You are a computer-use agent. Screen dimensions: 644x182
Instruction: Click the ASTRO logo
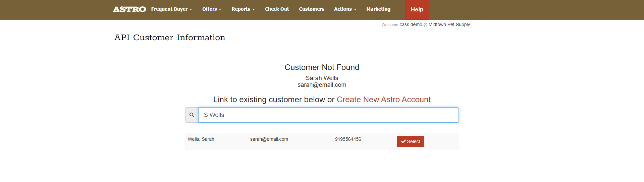[129, 9]
